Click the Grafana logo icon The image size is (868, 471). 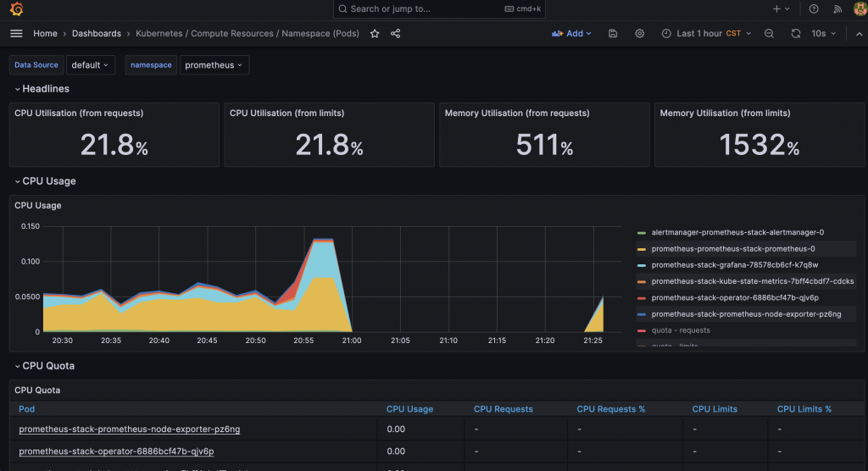pos(17,8)
